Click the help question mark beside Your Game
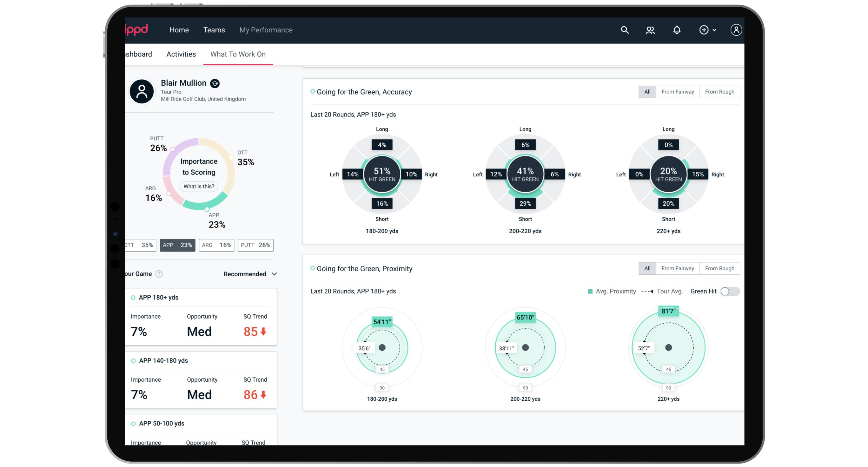The width and height of the screenshot is (868, 467). 159,274
